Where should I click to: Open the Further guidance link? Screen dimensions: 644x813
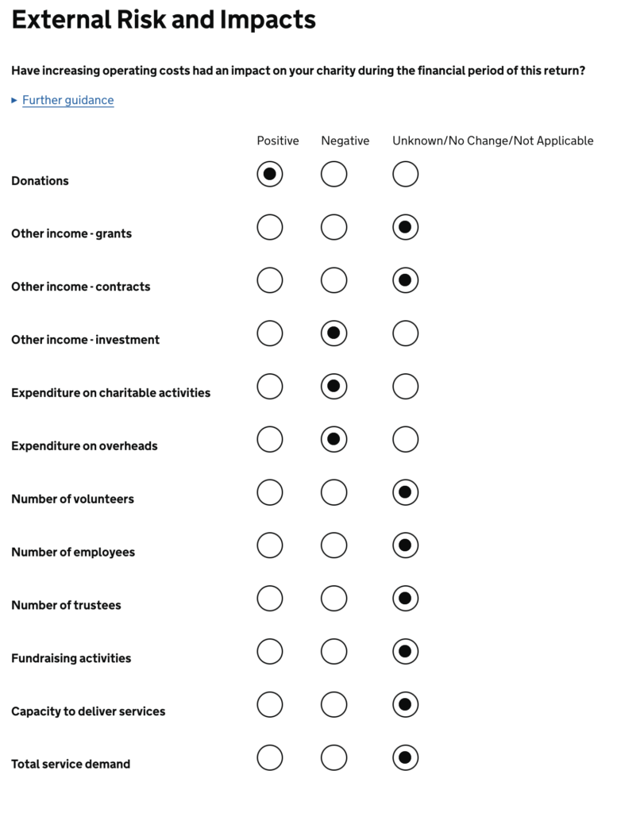(x=67, y=101)
